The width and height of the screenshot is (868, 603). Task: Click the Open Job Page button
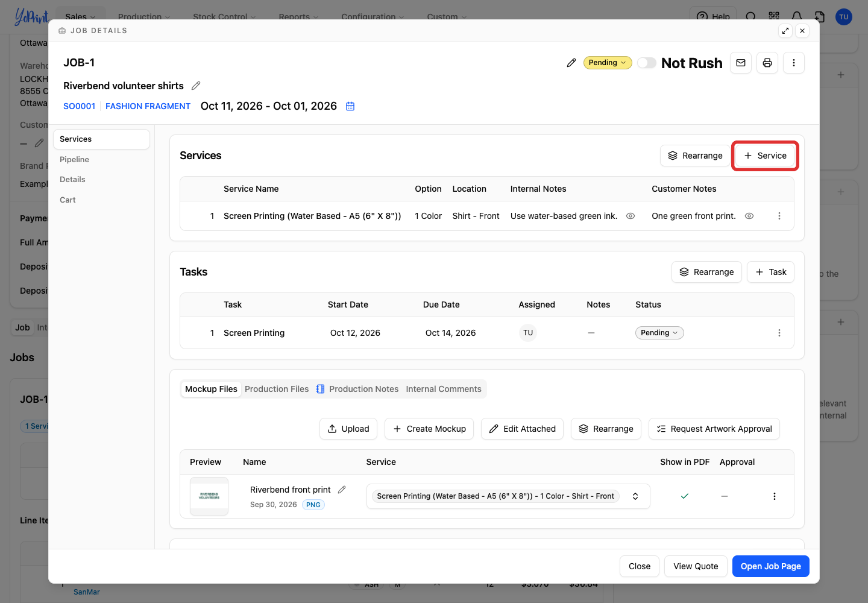pos(771,566)
